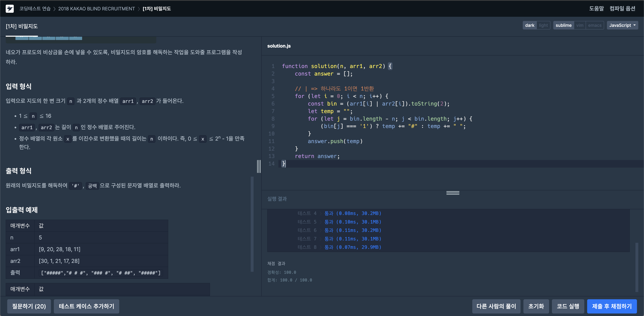Open the JavaScript language dropdown
Viewport: 644px width, 316px height.
click(622, 25)
